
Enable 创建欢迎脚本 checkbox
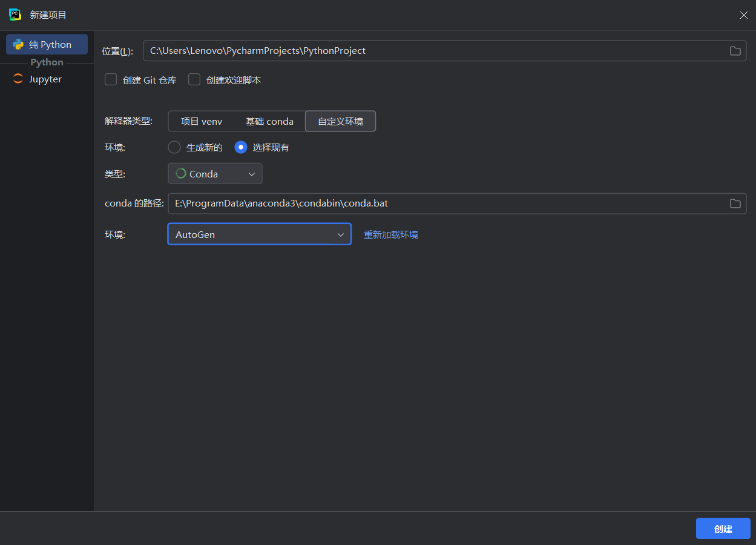click(x=194, y=80)
